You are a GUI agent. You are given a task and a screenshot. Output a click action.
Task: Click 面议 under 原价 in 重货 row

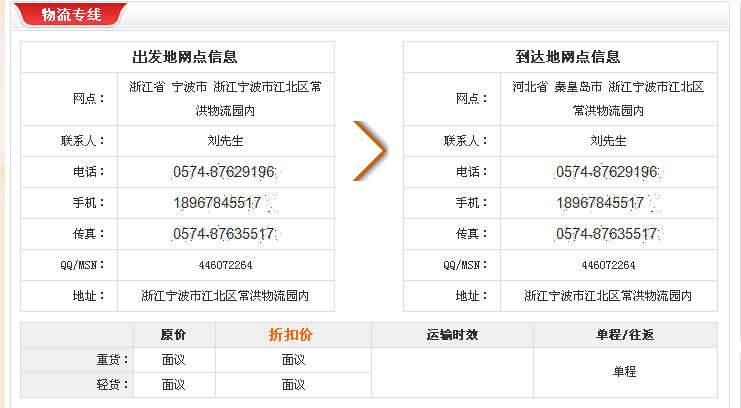click(x=173, y=360)
